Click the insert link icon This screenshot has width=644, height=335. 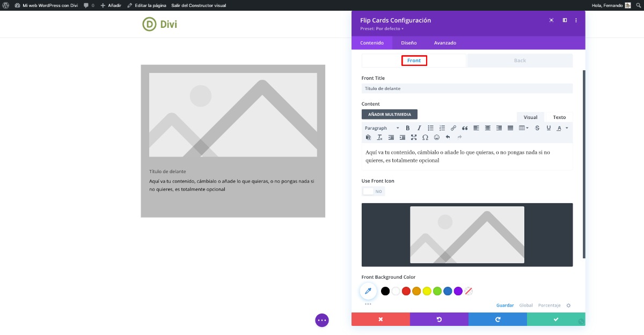click(x=453, y=128)
